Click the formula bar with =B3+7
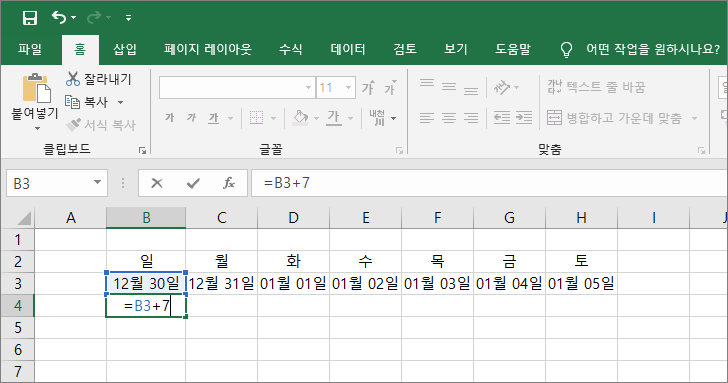 pyautogui.click(x=489, y=183)
